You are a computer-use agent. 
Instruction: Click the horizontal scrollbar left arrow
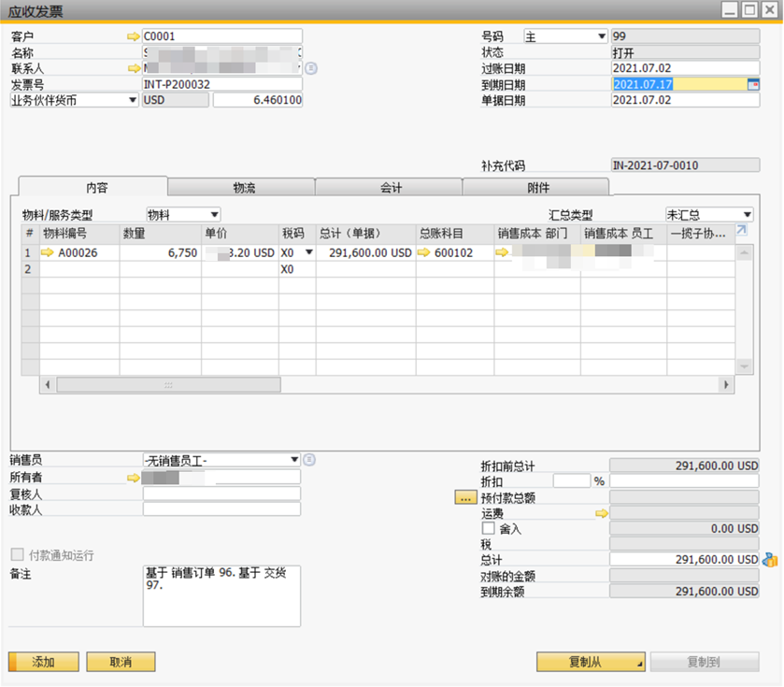(48, 385)
